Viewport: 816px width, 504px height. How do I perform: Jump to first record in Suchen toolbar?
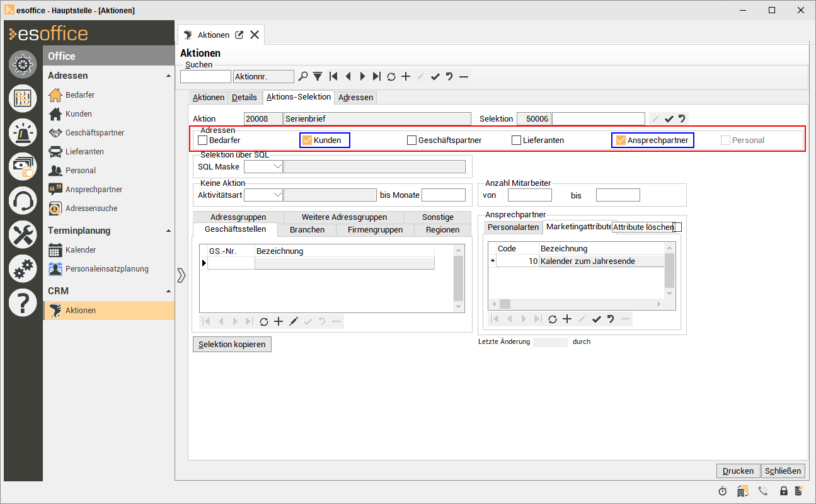pyautogui.click(x=333, y=77)
